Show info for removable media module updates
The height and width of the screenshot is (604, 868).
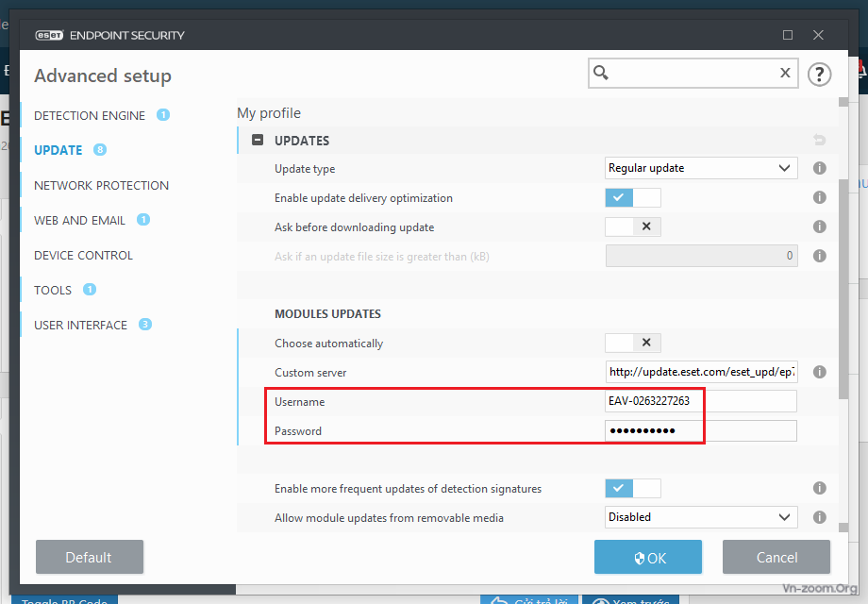pyautogui.click(x=819, y=517)
